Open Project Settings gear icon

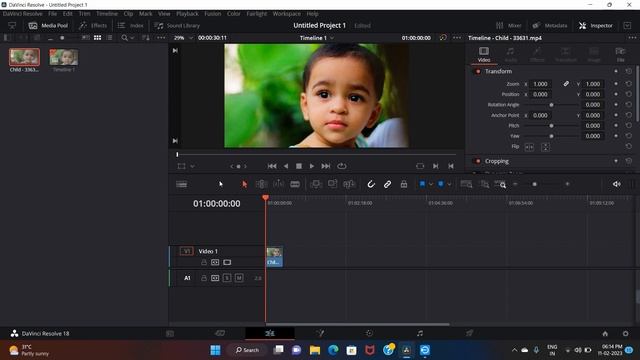coord(625,333)
